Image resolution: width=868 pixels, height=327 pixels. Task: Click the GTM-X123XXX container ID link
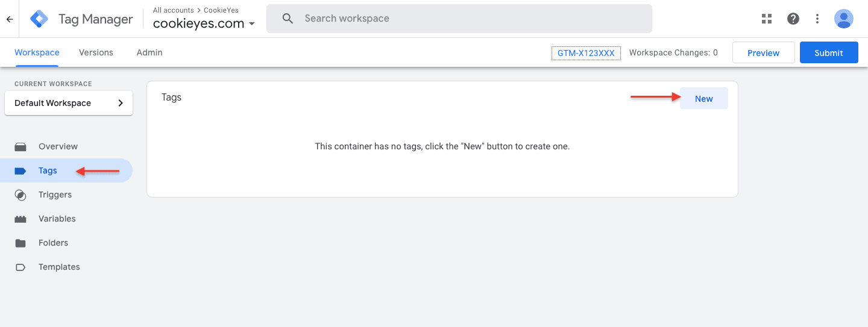[586, 53]
